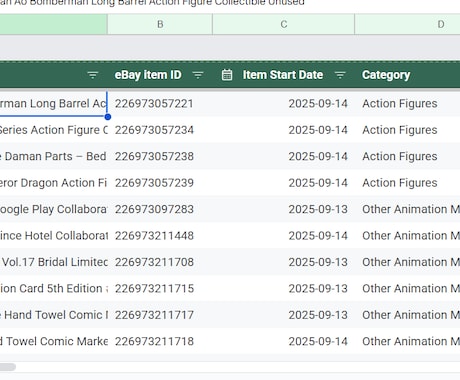460x380 pixels.
Task: Click the blue fill handle on selected cell
Action: point(108,117)
